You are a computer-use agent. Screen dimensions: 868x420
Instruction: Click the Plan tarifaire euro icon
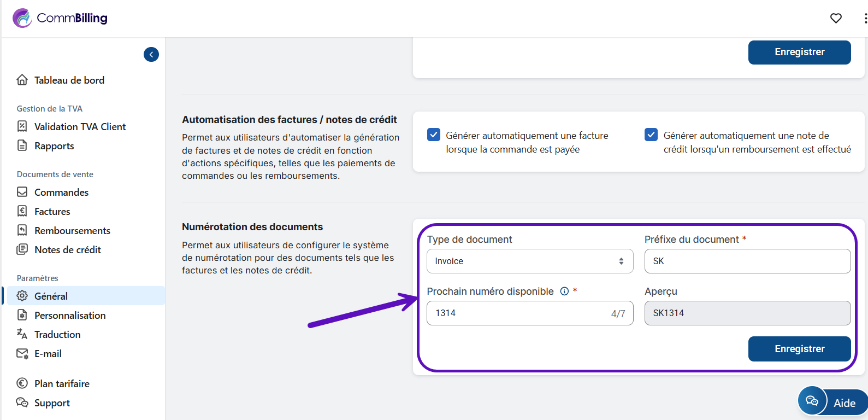(22, 383)
